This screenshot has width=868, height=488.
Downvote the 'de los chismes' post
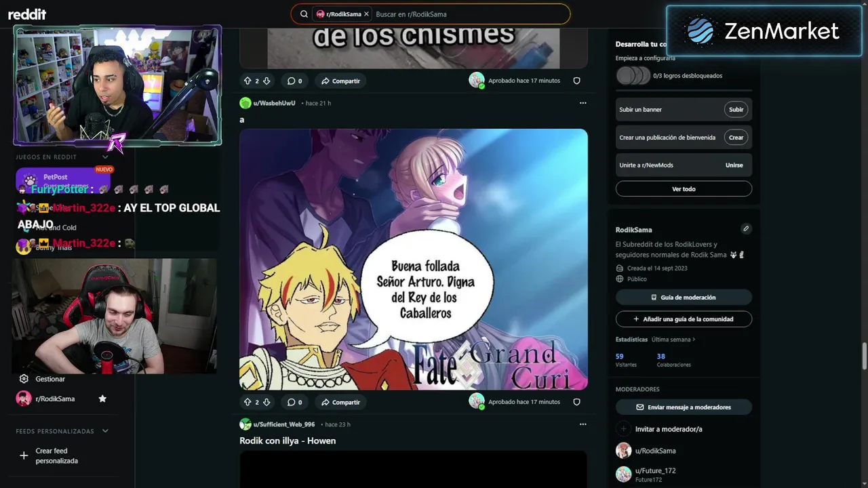click(x=267, y=81)
